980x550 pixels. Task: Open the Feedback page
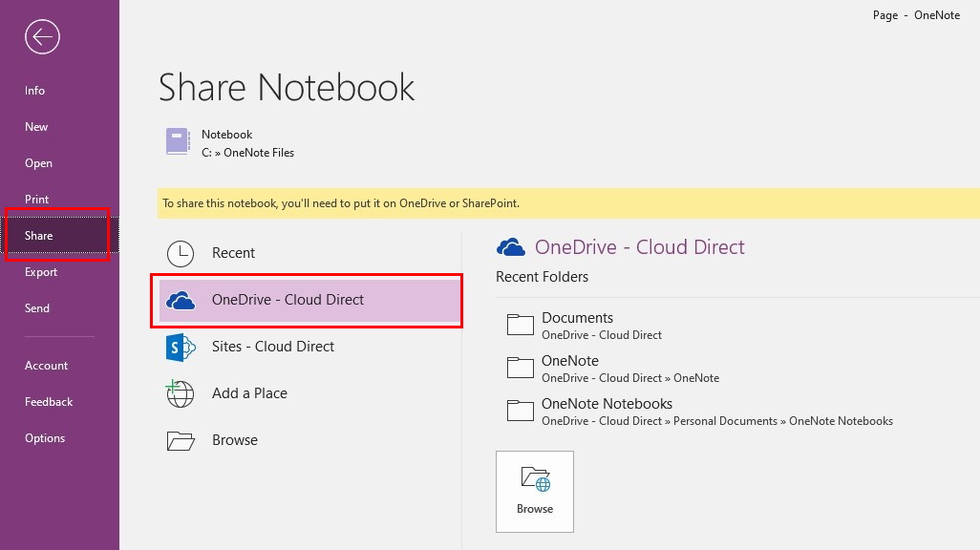[x=49, y=402]
